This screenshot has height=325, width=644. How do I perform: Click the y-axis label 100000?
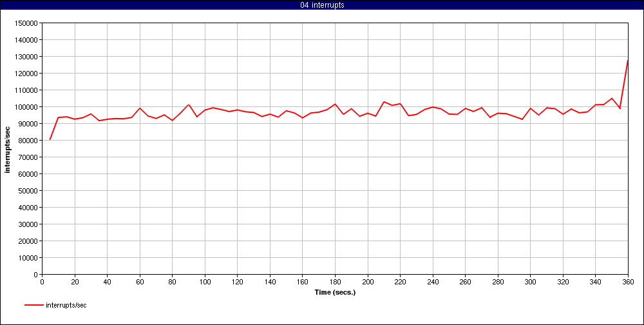[x=26, y=107]
